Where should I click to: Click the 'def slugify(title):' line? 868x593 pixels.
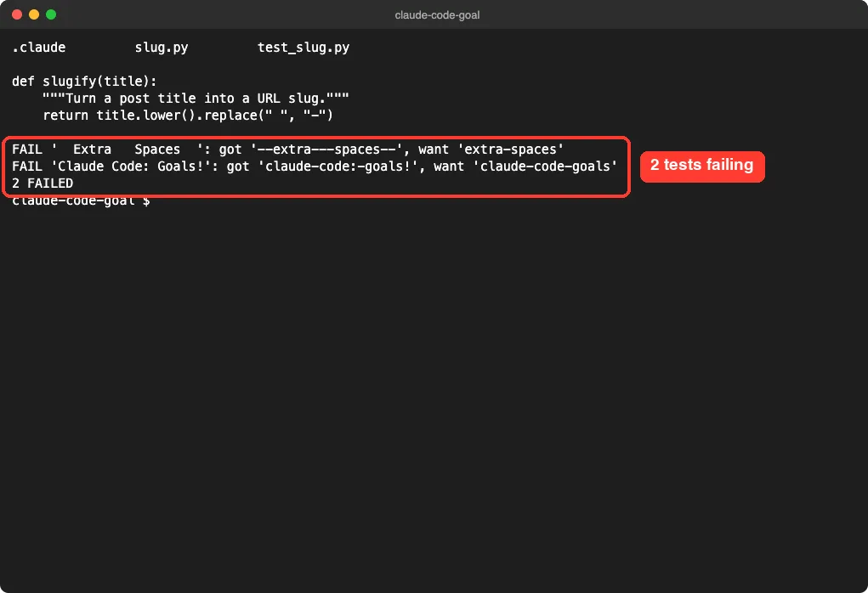click(x=84, y=82)
